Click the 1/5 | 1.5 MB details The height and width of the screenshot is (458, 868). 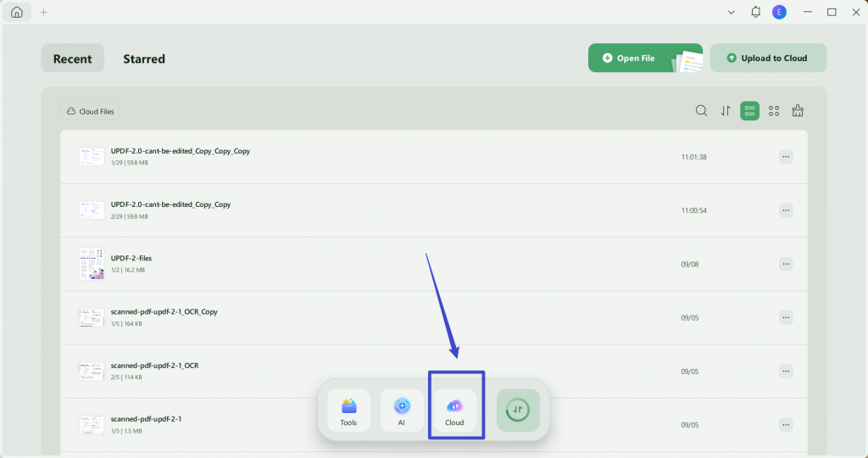126,431
